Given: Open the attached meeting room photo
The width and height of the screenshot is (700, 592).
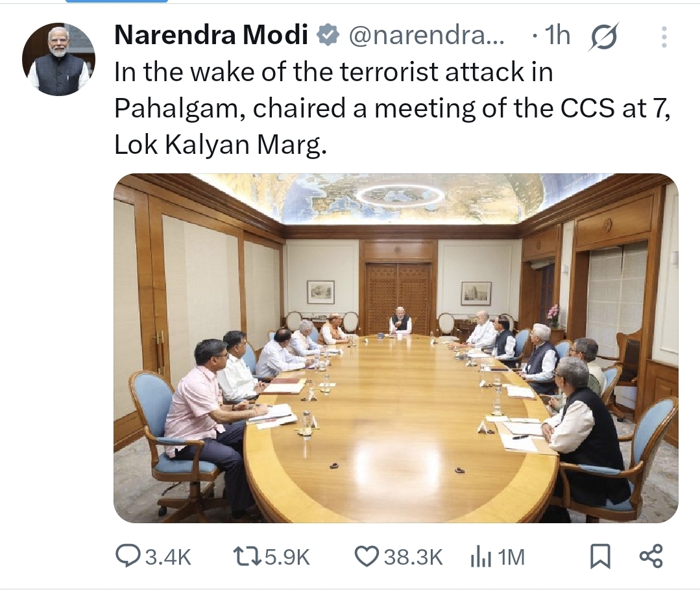Looking at the screenshot, I should [396, 348].
